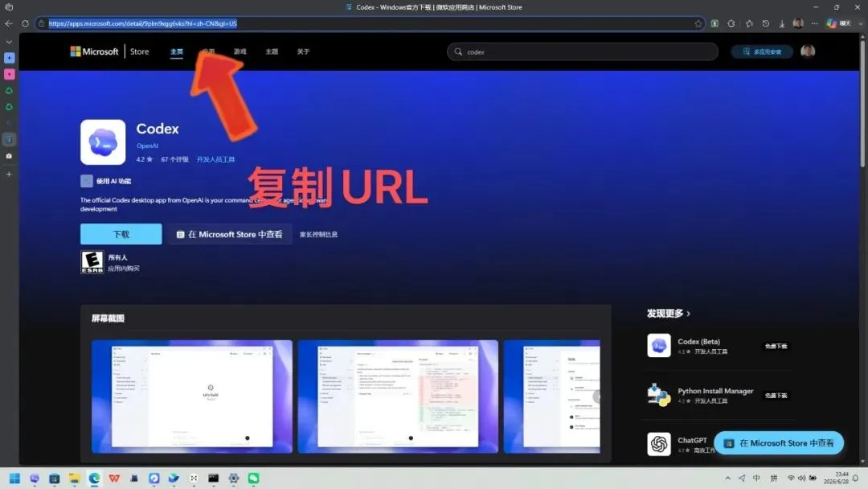Select the active Microsoft Store vertical tab

tap(10, 140)
